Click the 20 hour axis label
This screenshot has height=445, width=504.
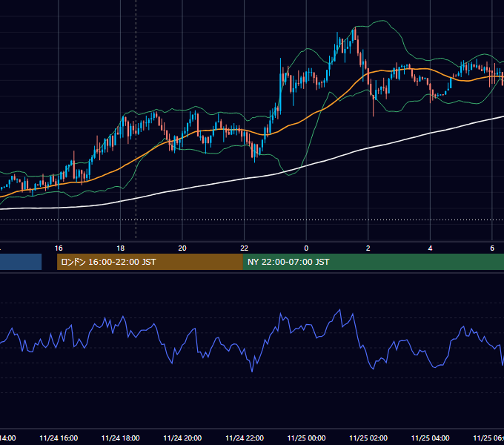tap(182, 248)
